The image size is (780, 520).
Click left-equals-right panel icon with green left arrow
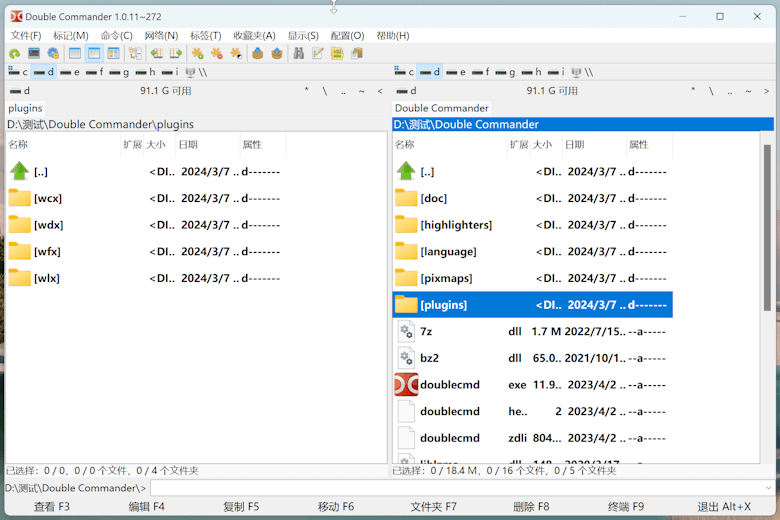[x=157, y=53]
